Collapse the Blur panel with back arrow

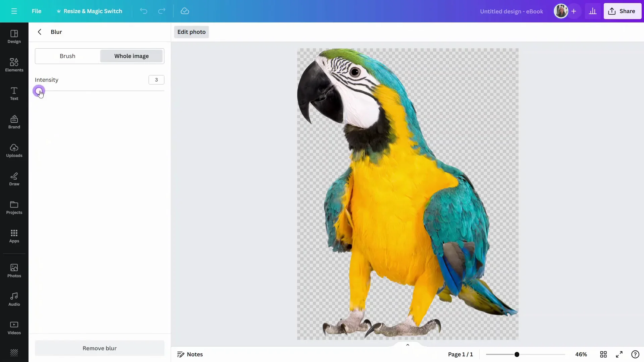(x=40, y=32)
